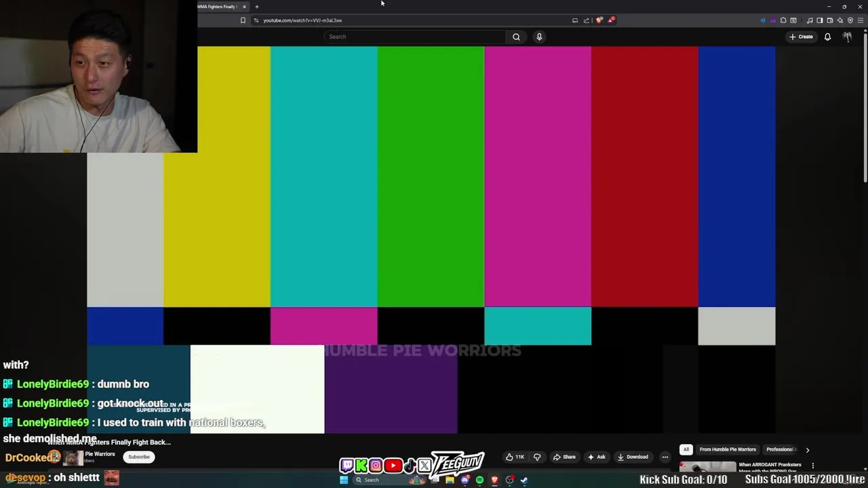Open the Leo AI sparkle icon
868x488 pixels.
840,20
